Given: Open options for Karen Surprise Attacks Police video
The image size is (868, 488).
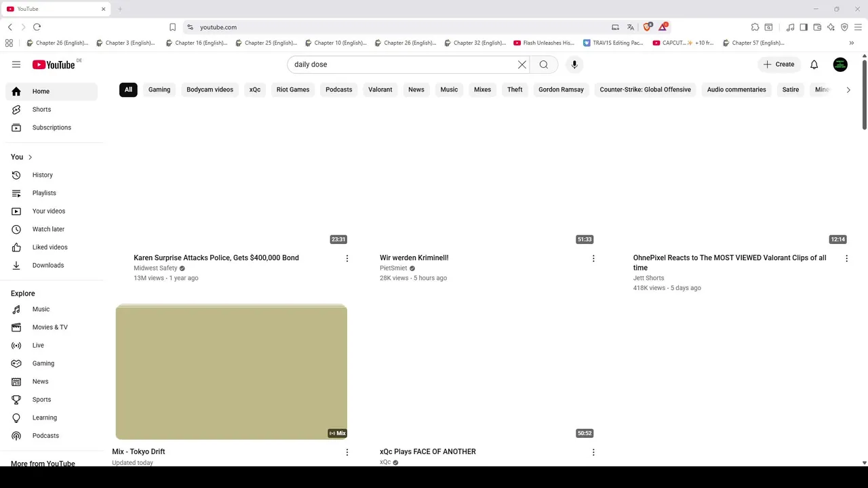Looking at the screenshot, I should [347, 258].
